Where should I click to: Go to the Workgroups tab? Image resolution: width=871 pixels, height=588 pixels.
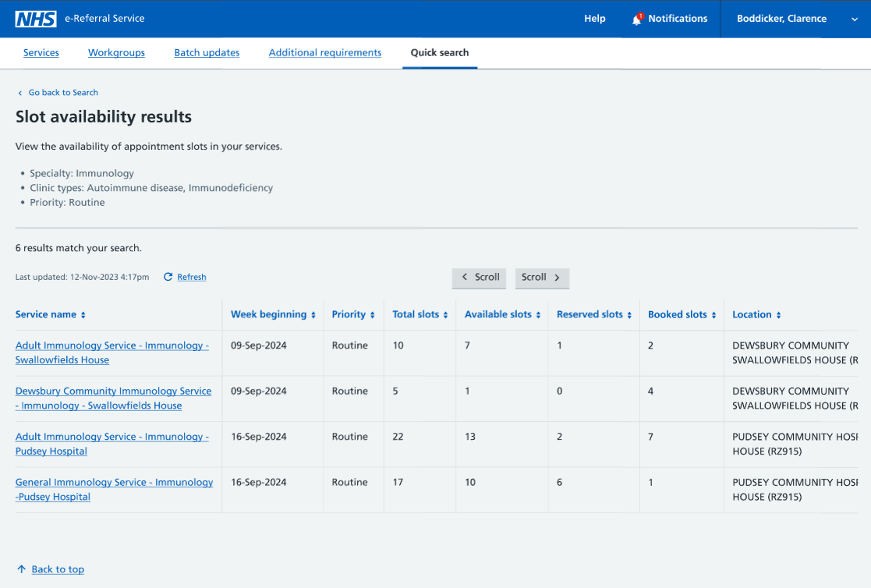tap(117, 53)
